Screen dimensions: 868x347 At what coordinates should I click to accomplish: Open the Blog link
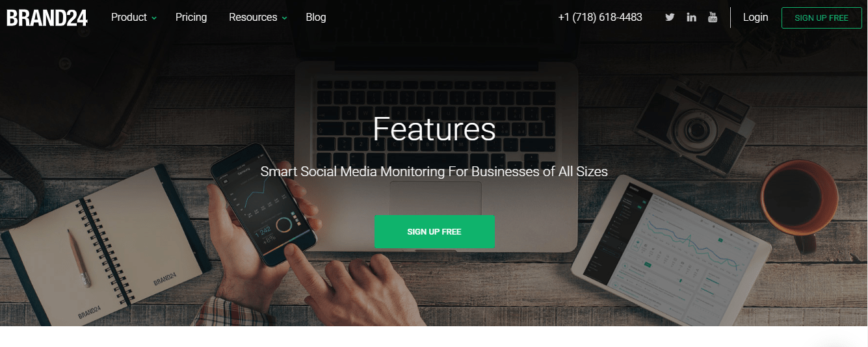point(316,18)
